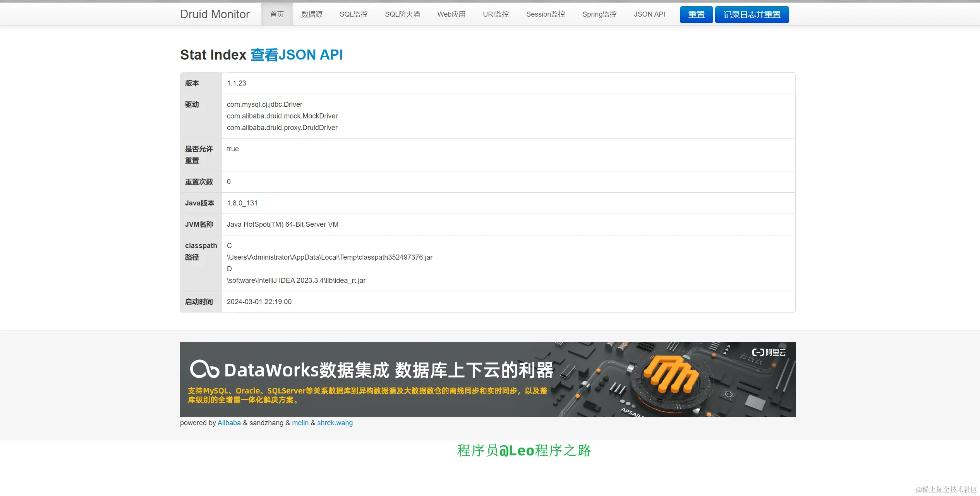The width and height of the screenshot is (980, 496).
Task: Switch to the SQL监控 tab
Action: [x=354, y=14]
